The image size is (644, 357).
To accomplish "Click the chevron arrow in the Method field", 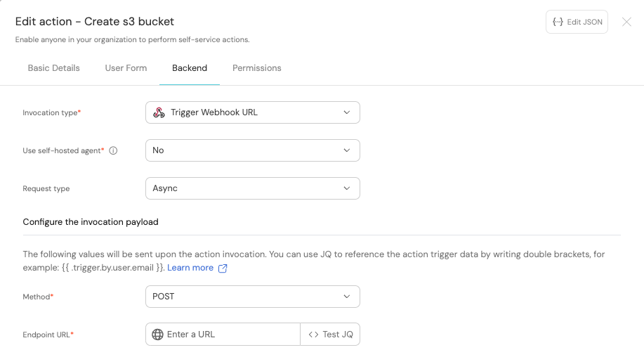I will (x=346, y=297).
